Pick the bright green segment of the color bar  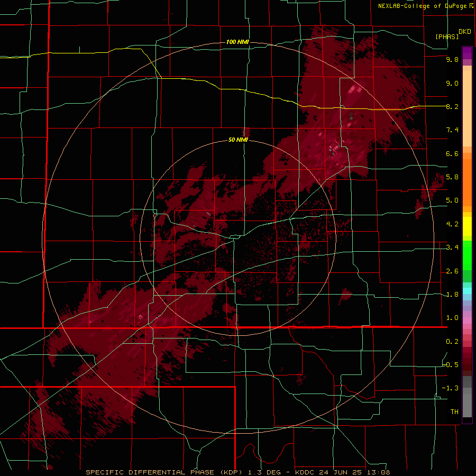[467, 255]
